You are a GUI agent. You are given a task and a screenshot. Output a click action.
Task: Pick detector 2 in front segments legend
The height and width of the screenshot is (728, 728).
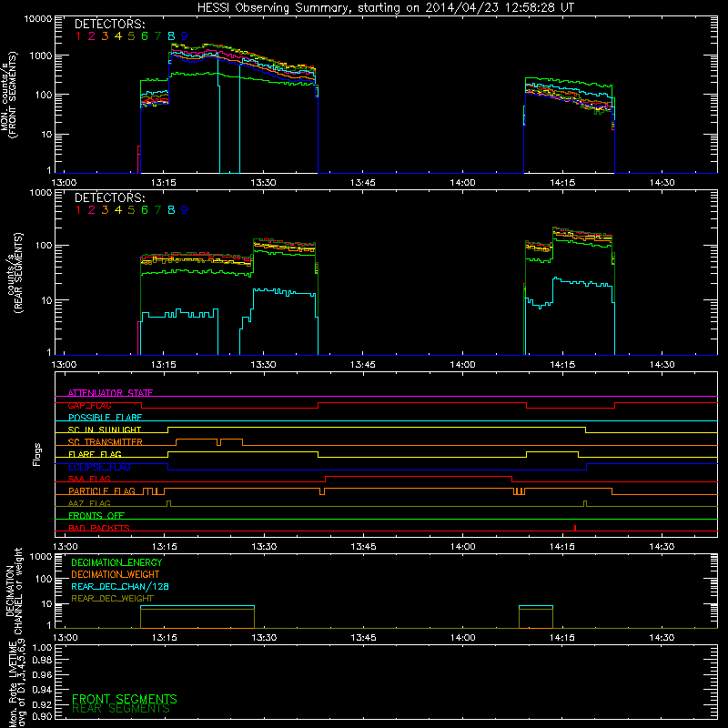tap(92, 36)
